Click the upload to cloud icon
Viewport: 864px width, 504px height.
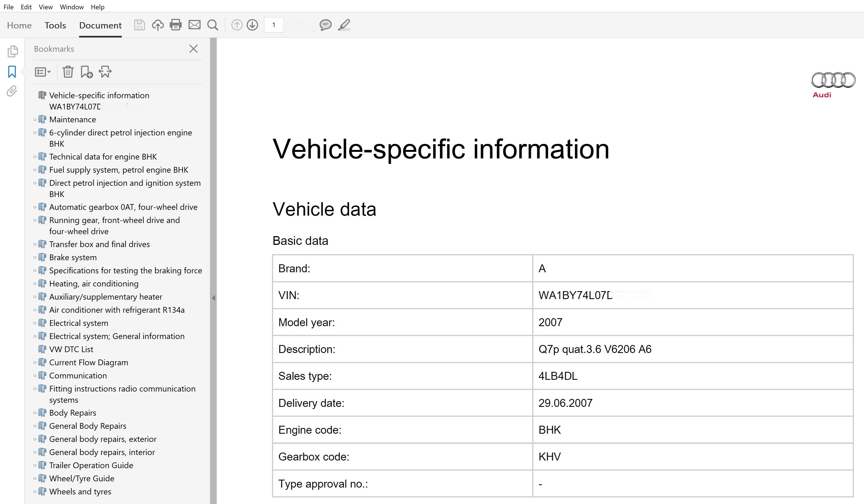coord(158,25)
